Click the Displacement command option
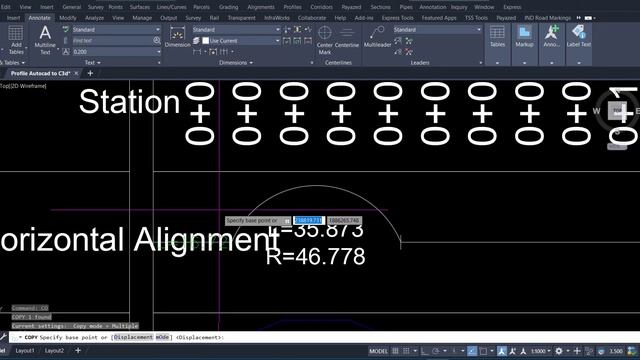 coord(133,337)
